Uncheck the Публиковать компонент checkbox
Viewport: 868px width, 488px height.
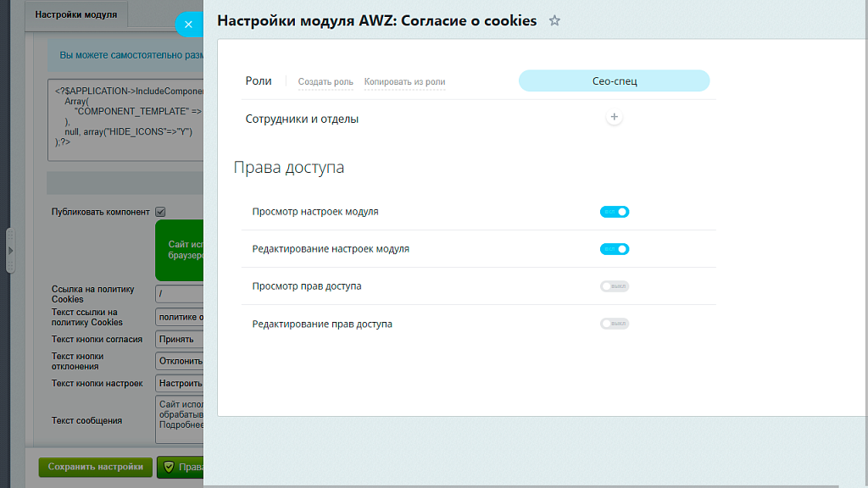coord(159,211)
